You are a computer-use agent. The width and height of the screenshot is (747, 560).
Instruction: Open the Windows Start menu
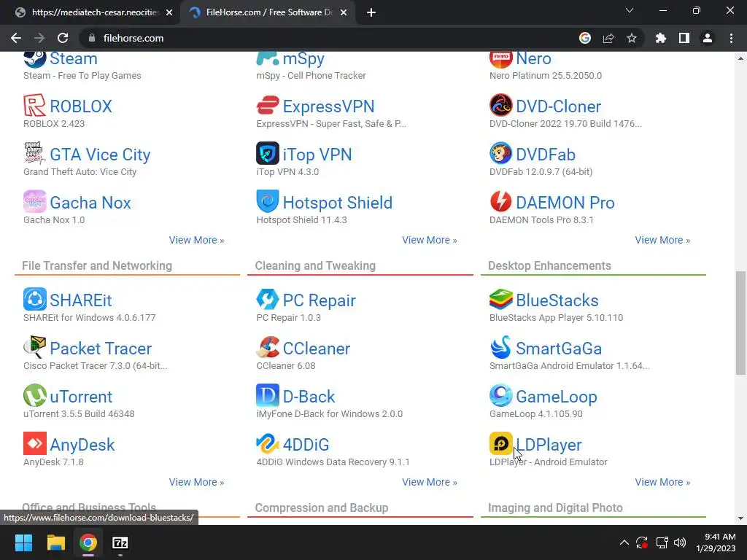pos(23,542)
